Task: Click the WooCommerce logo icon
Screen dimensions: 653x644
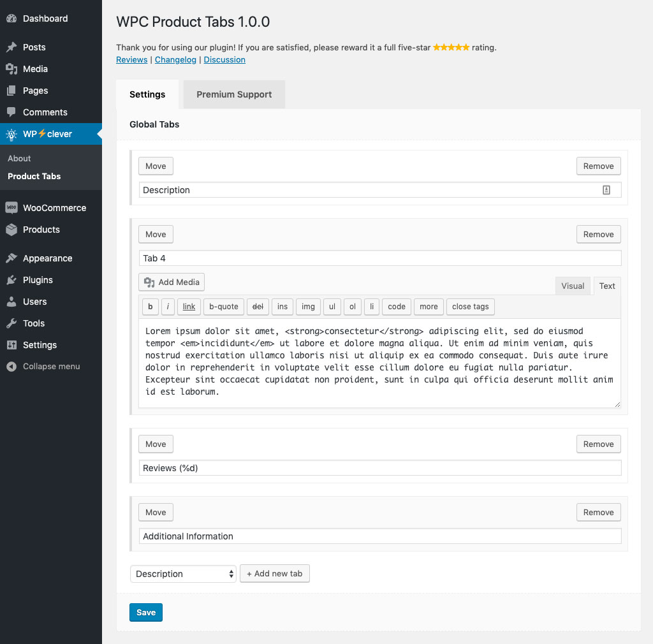Action: click(11, 208)
